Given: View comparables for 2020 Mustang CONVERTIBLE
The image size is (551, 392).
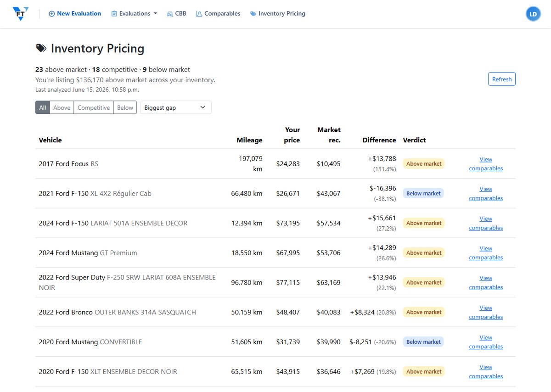Looking at the screenshot, I should (486, 342).
